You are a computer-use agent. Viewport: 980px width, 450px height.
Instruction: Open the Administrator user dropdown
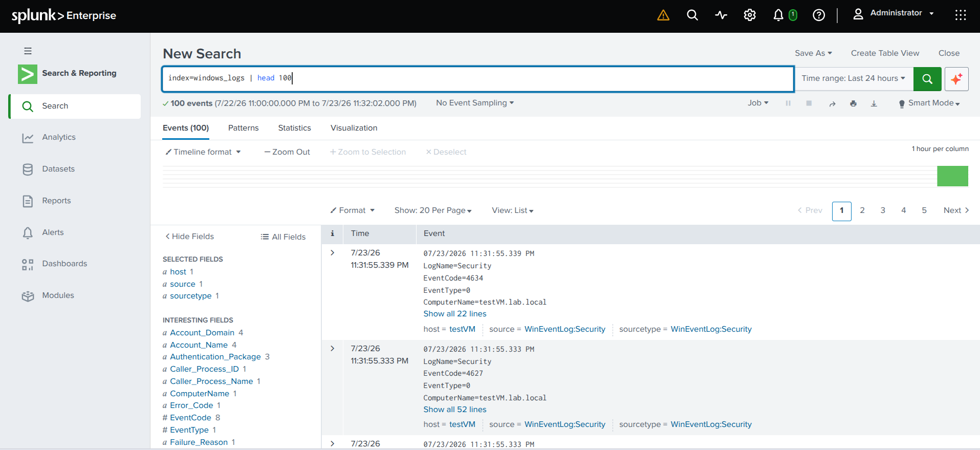click(894, 13)
